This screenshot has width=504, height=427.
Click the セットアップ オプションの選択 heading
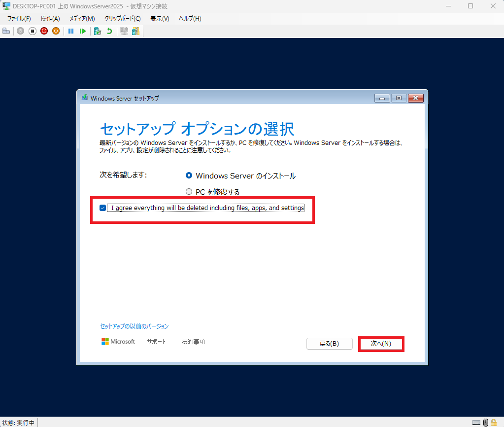pos(197,129)
